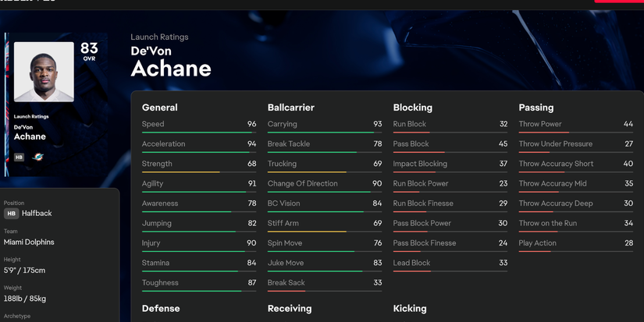644x322 pixels.
Task: Select the Passing ratings heading
Action: click(535, 108)
